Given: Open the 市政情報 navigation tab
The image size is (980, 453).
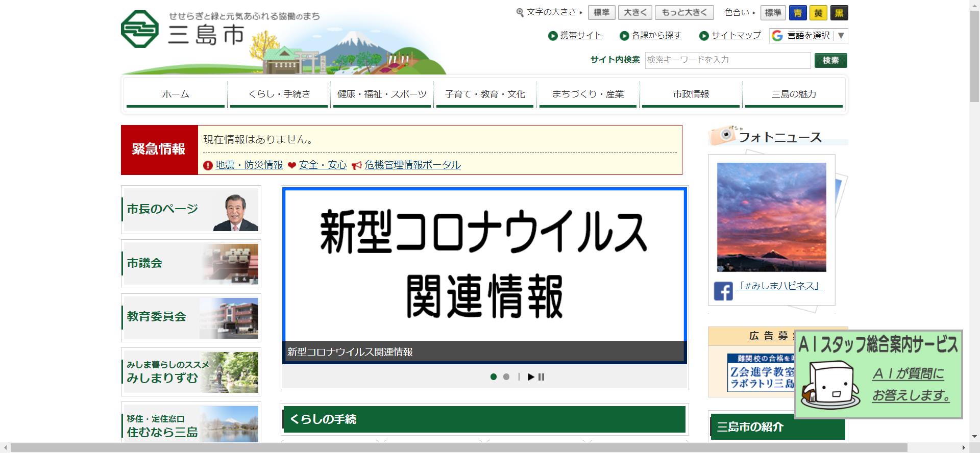Looking at the screenshot, I should [691, 94].
